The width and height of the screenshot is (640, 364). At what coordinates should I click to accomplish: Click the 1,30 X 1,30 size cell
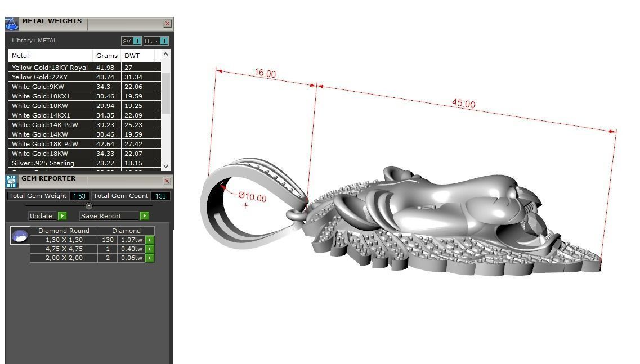(x=64, y=240)
